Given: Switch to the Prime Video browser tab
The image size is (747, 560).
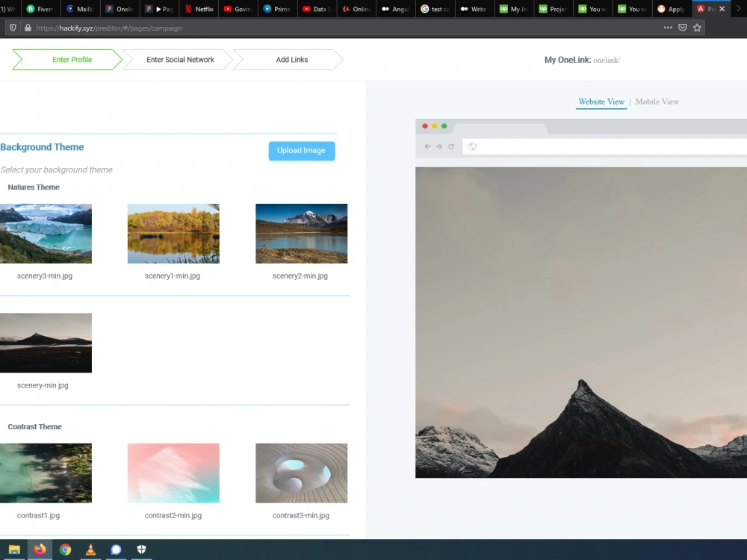Looking at the screenshot, I should coord(277,8).
